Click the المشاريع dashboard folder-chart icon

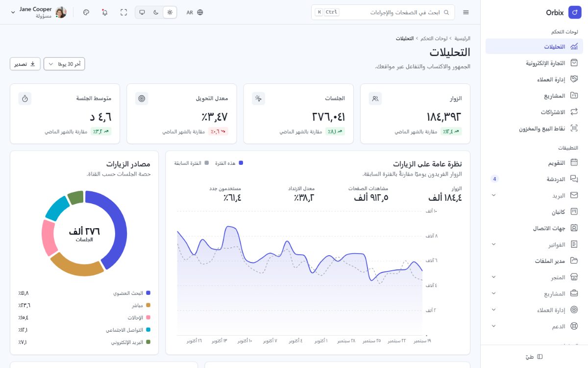click(574, 96)
